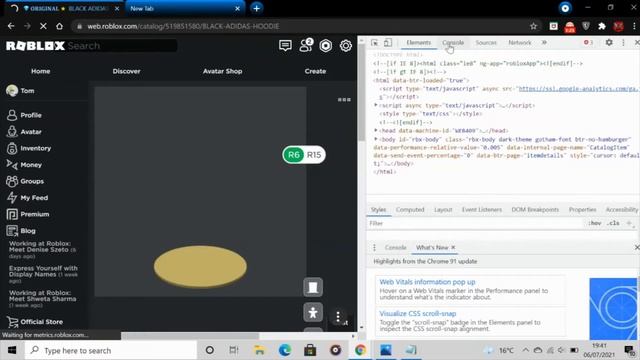Click the Roblox search field
The height and width of the screenshot is (360, 640).
click(122, 46)
